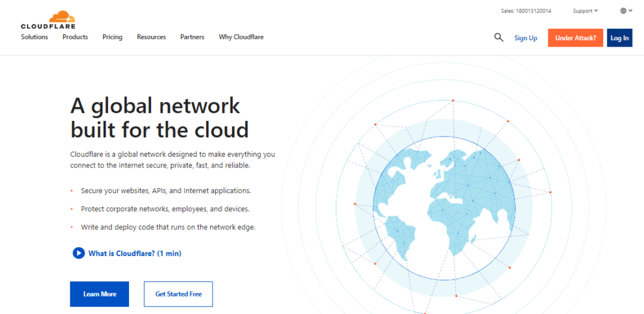Select Partners in the navigation bar

[x=192, y=37]
